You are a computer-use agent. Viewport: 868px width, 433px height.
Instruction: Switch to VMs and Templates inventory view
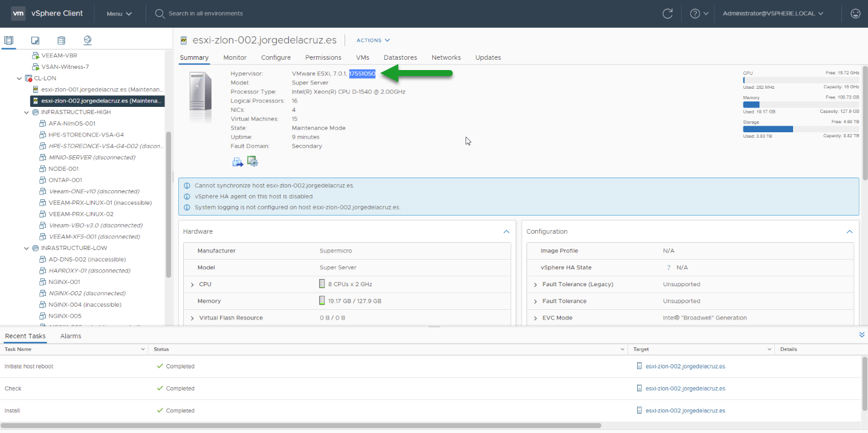coord(35,41)
